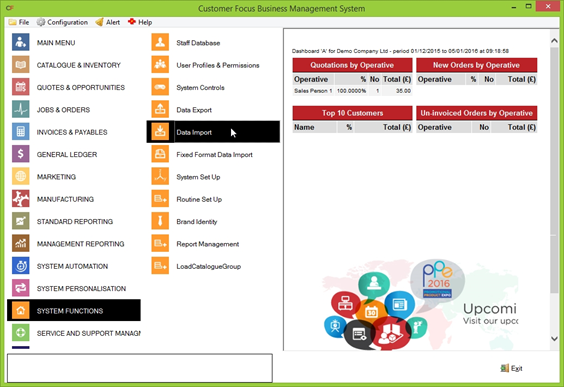This screenshot has height=387, width=564.
Task: Select the GENERAL LEDGER label
Action: click(x=67, y=154)
